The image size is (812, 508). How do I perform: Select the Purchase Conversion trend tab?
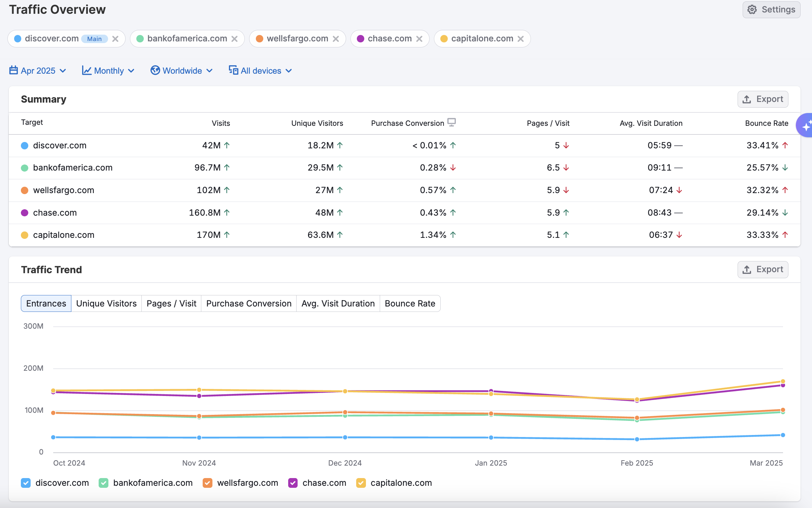pos(249,303)
